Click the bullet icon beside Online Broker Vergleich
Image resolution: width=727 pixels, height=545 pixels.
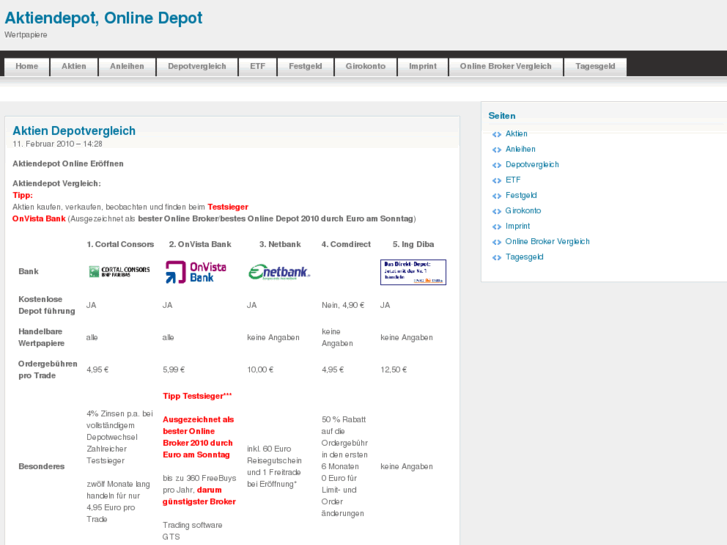coord(497,242)
